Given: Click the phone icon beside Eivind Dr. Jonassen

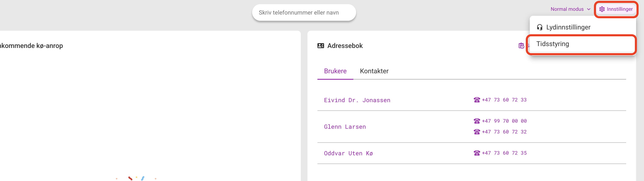Looking at the screenshot, I should coord(477,100).
